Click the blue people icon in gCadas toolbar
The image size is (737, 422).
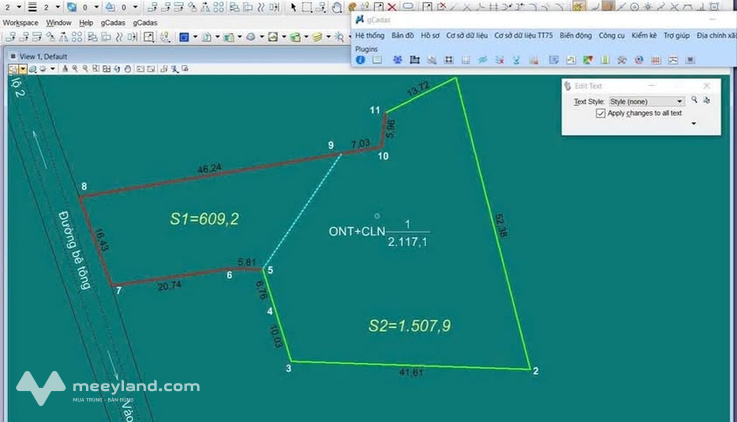pyautogui.click(x=398, y=60)
